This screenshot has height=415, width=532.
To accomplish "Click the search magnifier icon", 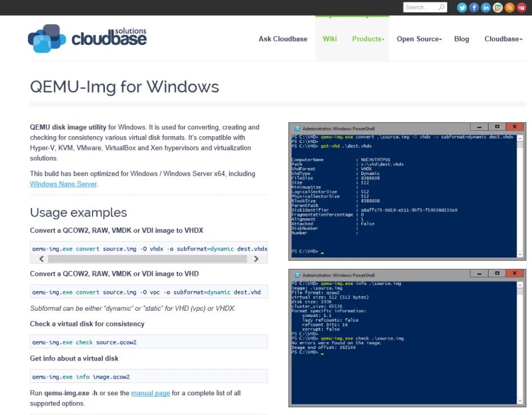I will pos(441,7).
